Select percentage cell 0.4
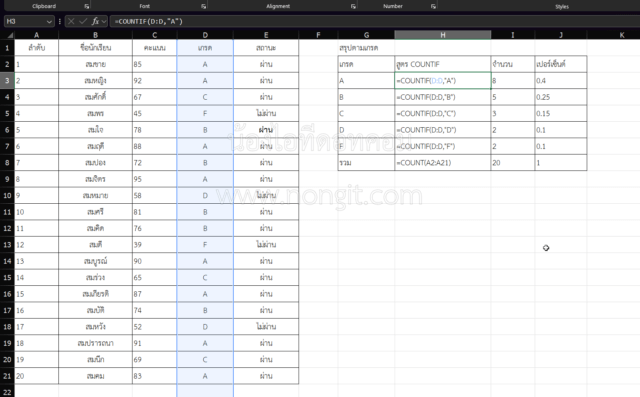This screenshot has height=397, width=640. (x=561, y=80)
